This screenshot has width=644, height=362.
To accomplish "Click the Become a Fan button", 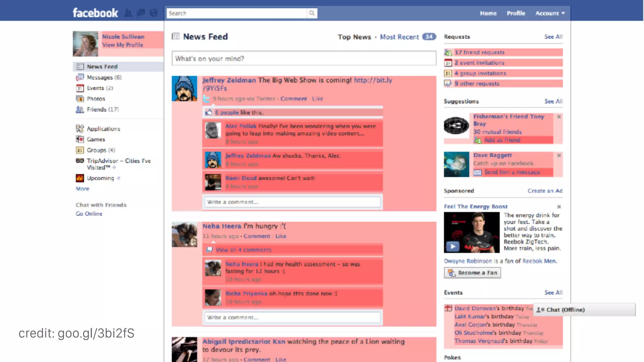I will click(x=472, y=273).
